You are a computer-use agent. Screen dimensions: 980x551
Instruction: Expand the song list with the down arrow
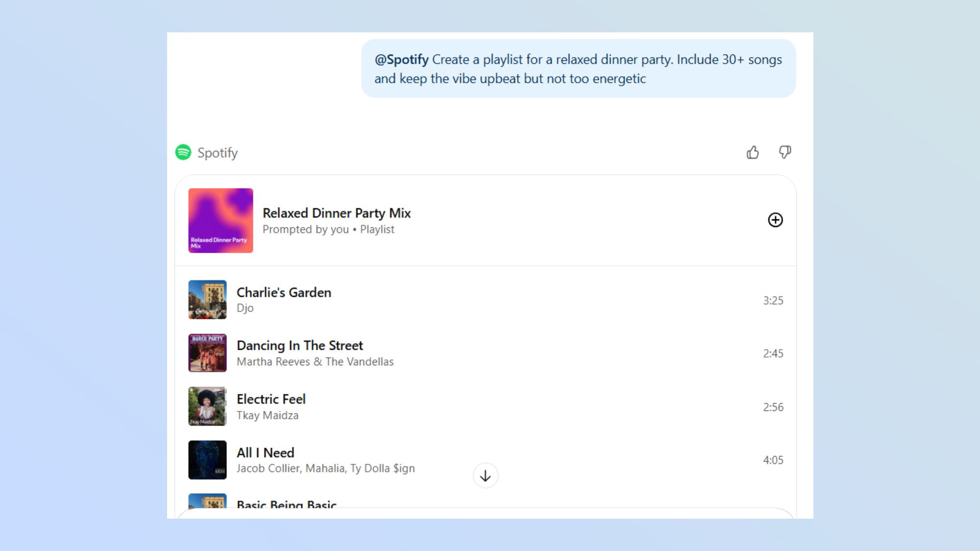(x=485, y=475)
